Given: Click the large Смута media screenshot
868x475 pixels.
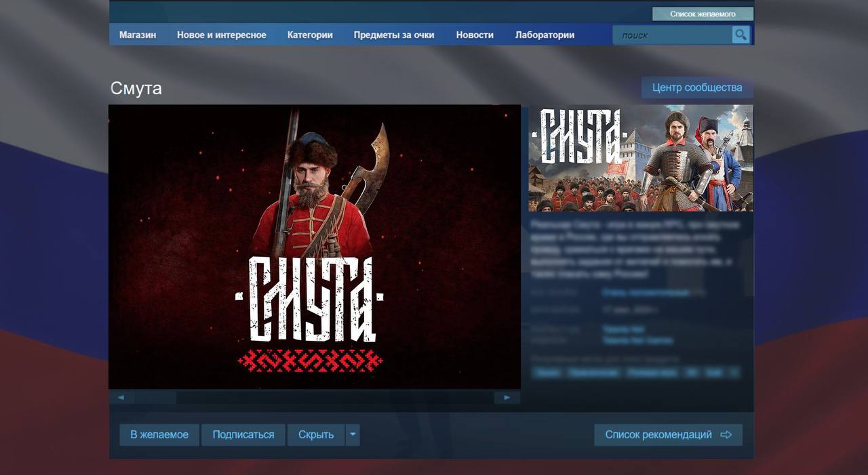Looking at the screenshot, I should [x=315, y=247].
